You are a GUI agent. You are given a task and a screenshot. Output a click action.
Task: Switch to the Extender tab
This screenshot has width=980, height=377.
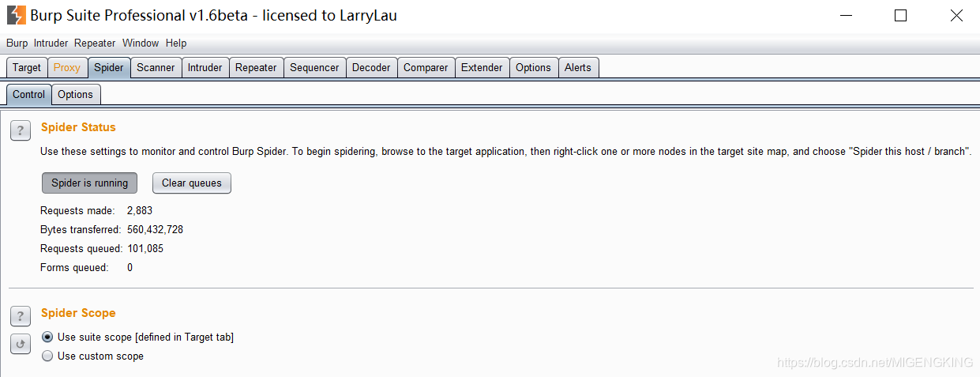click(482, 68)
